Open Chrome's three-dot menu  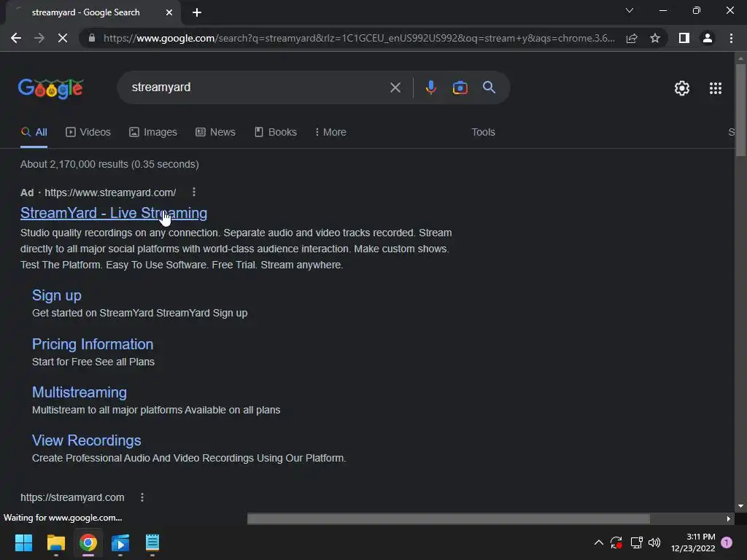(x=731, y=38)
